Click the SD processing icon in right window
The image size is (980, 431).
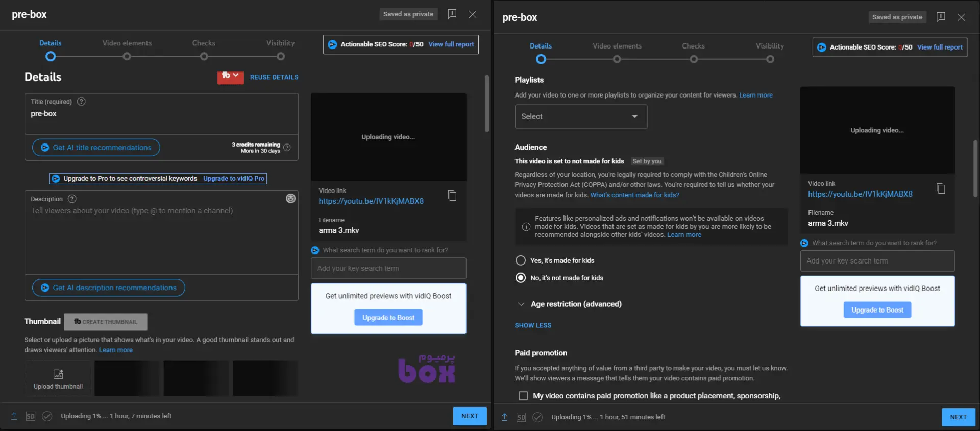[521, 417]
